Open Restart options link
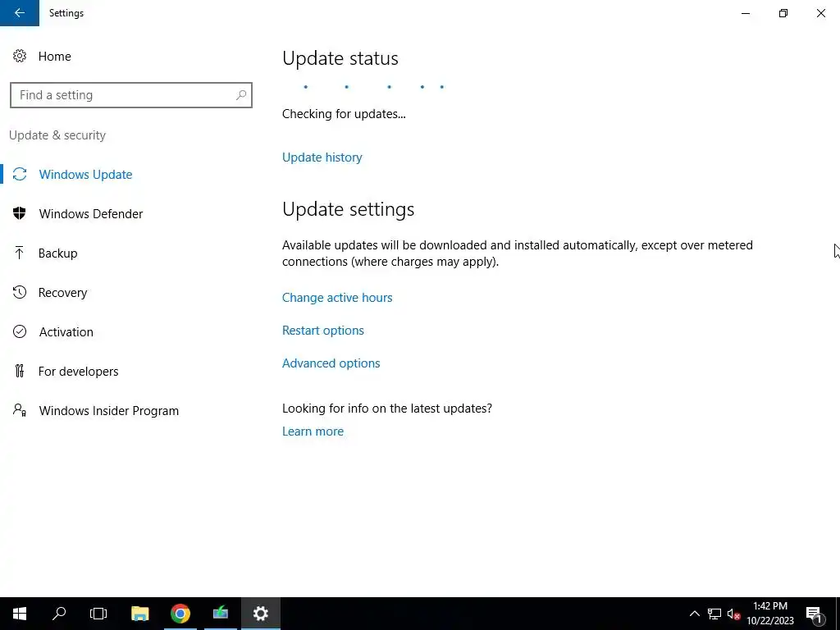 323,331
